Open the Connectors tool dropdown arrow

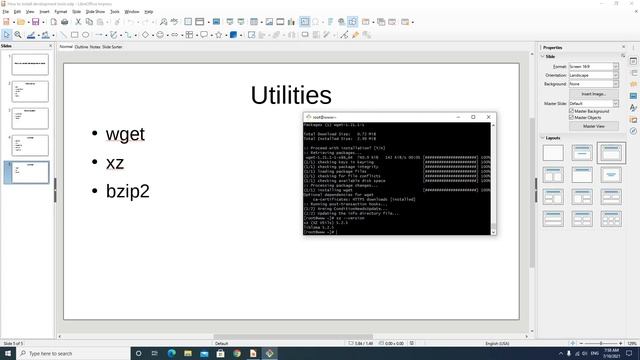coord(136,36)
